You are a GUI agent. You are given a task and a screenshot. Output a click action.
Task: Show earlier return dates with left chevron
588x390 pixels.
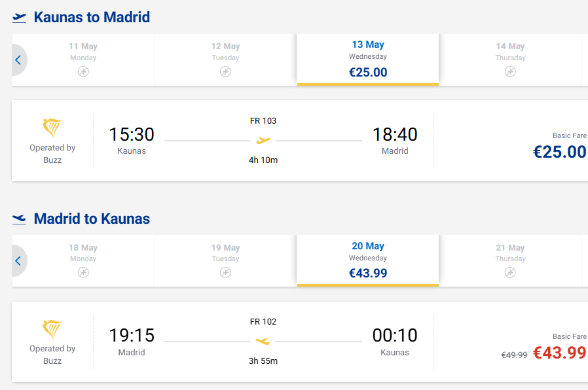(x=18, y=261)
